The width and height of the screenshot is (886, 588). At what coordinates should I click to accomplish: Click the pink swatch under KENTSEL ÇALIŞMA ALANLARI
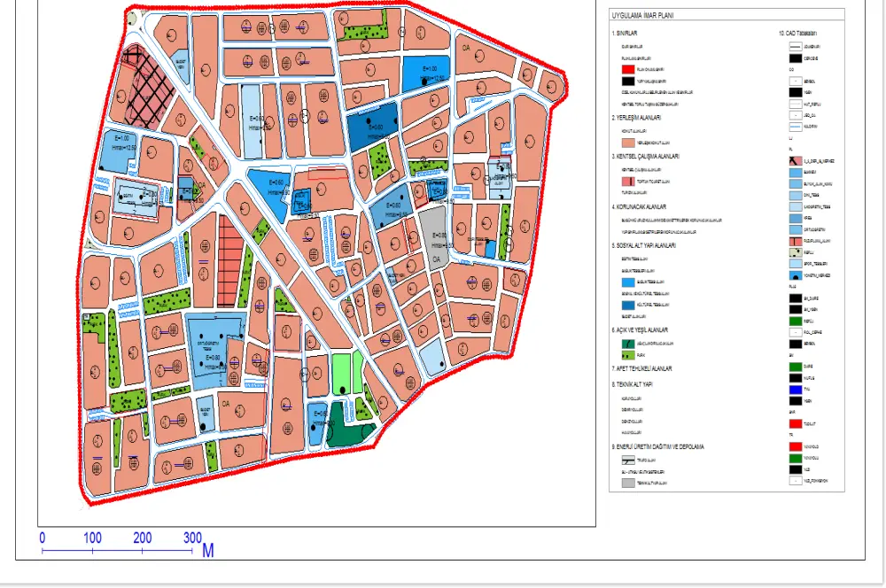(x=628, y=182)
